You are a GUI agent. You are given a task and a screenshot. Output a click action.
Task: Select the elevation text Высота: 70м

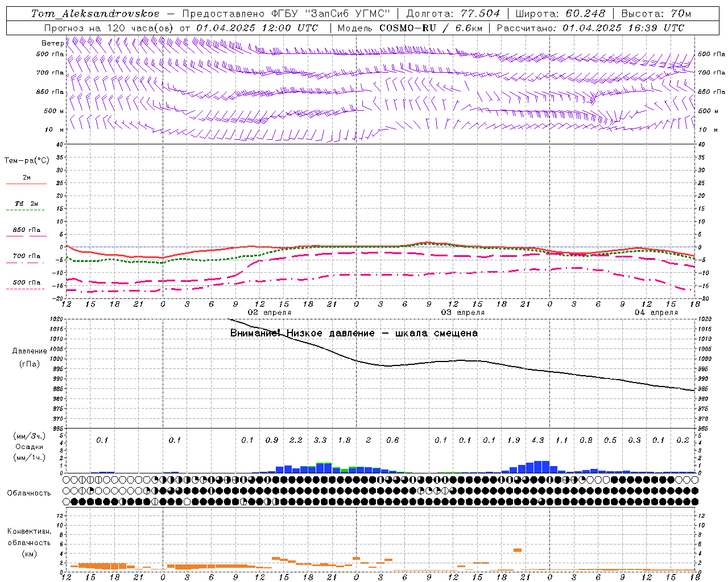(x=656, y=14)
